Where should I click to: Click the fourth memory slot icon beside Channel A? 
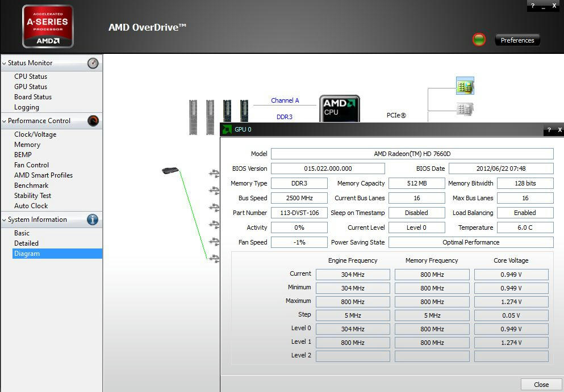pos(244,111)
